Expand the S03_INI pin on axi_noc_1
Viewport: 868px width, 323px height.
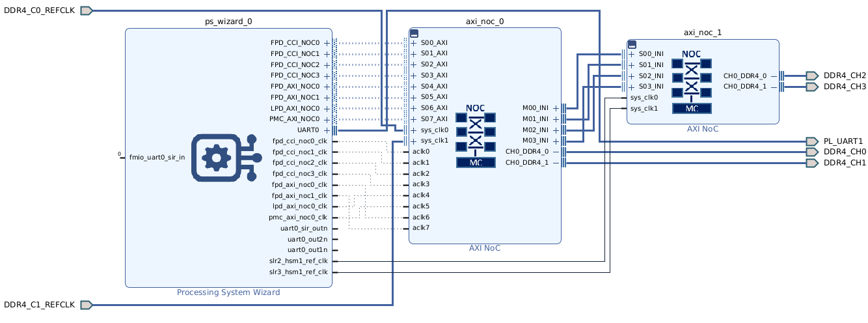(x=632, y=86)
